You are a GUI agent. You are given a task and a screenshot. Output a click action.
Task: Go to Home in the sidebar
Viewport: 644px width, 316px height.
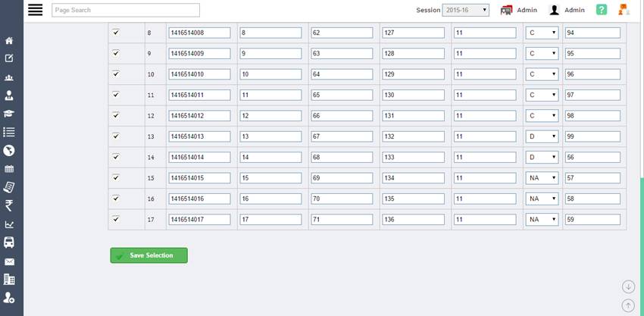(x=9, y=40)
